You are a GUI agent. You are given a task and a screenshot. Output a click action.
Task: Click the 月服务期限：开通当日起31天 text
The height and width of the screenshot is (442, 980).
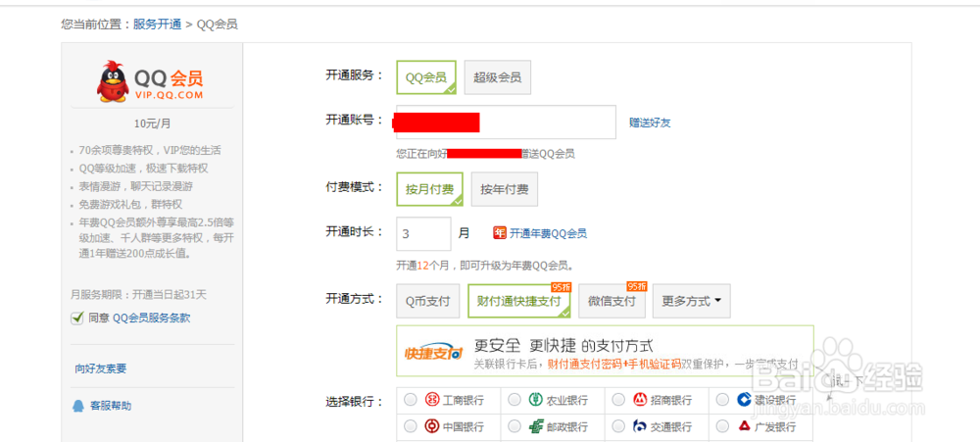point(139,294)
